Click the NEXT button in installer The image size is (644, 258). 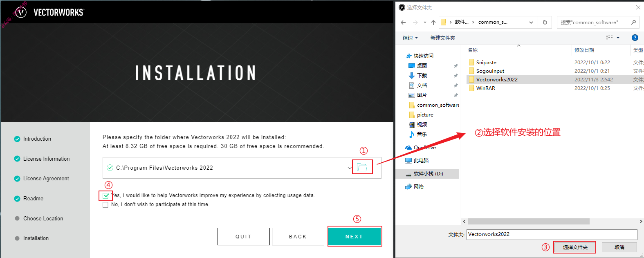tap(355, 236)
